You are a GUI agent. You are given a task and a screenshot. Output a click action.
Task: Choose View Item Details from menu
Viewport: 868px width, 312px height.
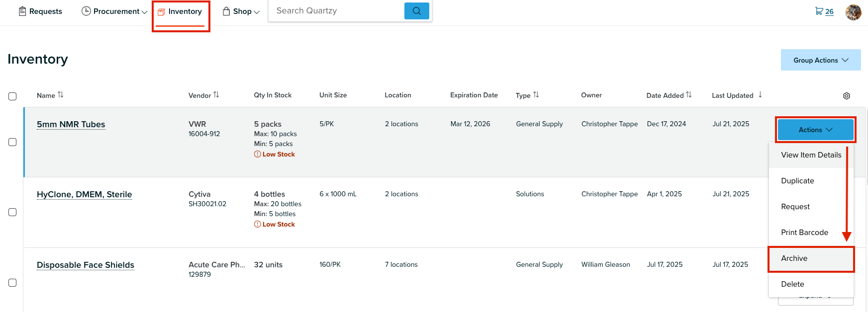pos(811,155)
